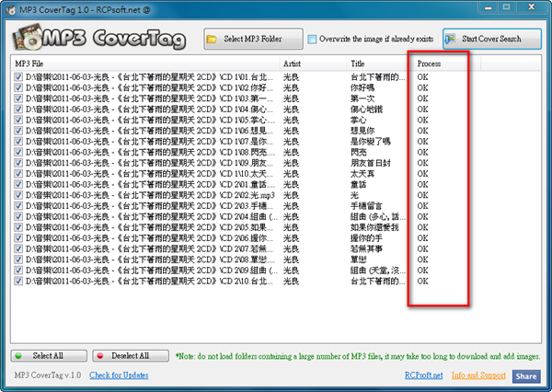Uncheck the CD 2\10 file row checkbox
Image resolution: width=552 pixels, height=392 pixels.
pos(18,281)
